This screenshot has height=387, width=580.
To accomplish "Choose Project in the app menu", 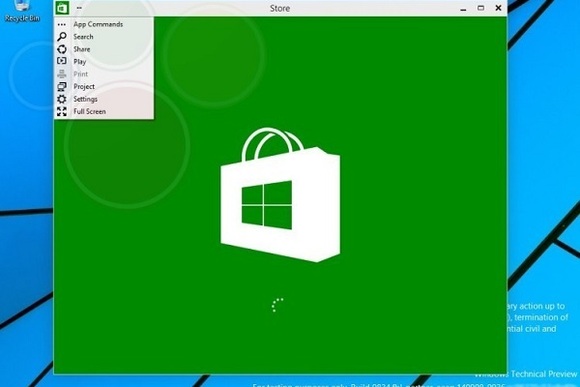I will [x=104, y=87].
